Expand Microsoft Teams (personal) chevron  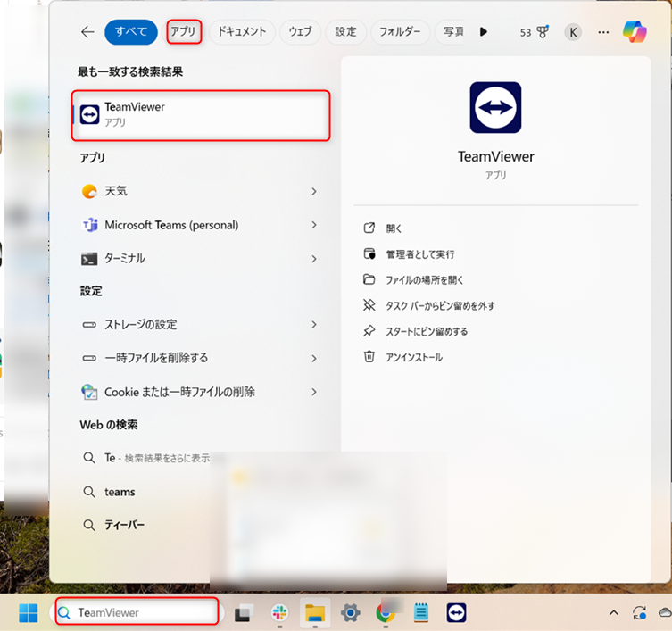click(x=314, y=225)
